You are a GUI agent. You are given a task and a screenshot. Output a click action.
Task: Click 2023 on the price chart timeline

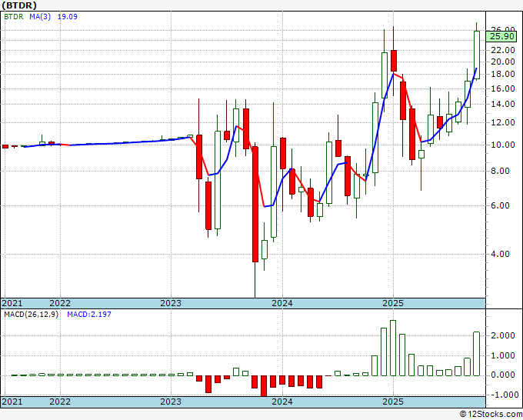point(171,303)
